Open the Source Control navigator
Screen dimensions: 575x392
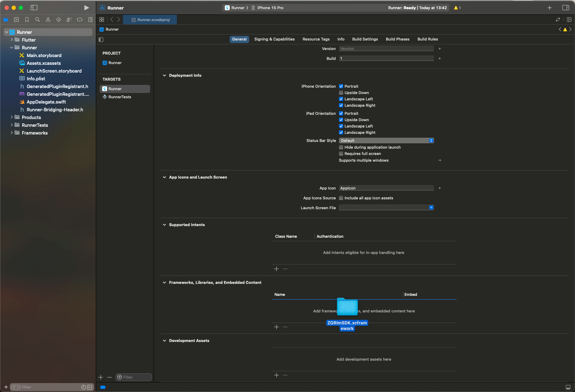[16, 20]
